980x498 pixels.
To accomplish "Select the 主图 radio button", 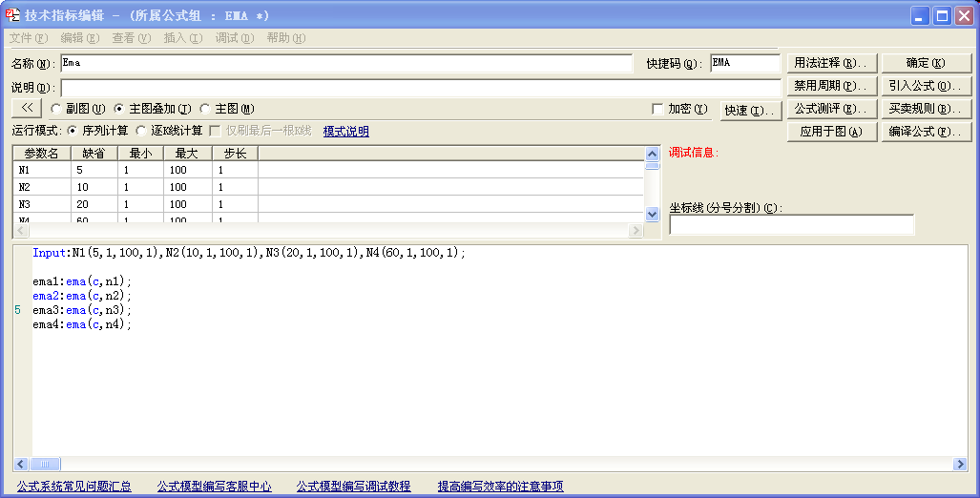I will (x=205, y=109).
